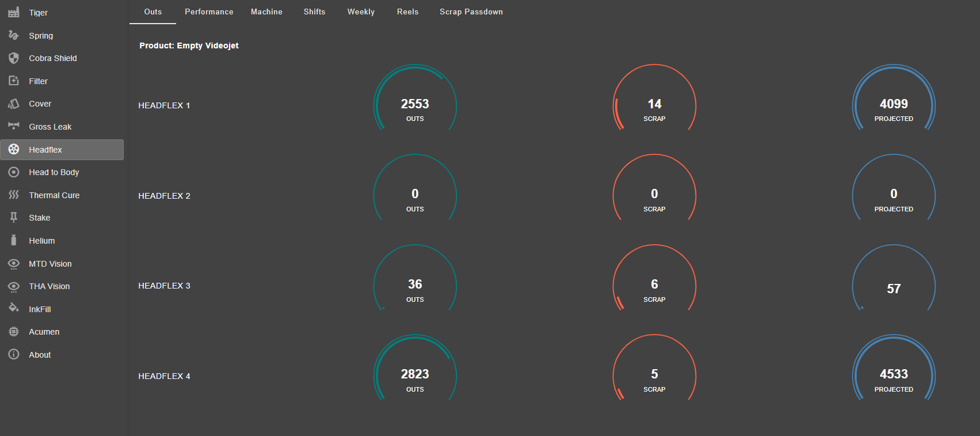Open the Machine tab
Image resolution: width=980 pixels, height=436 pixels.
(266, 12)
